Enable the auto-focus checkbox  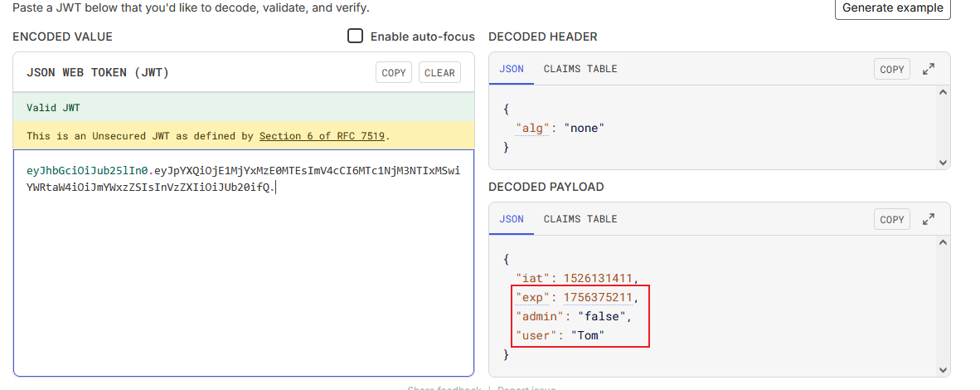pos(356,36)
